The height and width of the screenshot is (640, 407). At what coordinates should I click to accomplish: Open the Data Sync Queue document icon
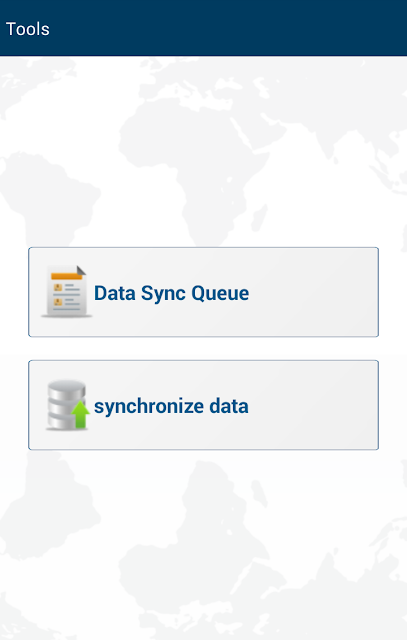point(67,291)
